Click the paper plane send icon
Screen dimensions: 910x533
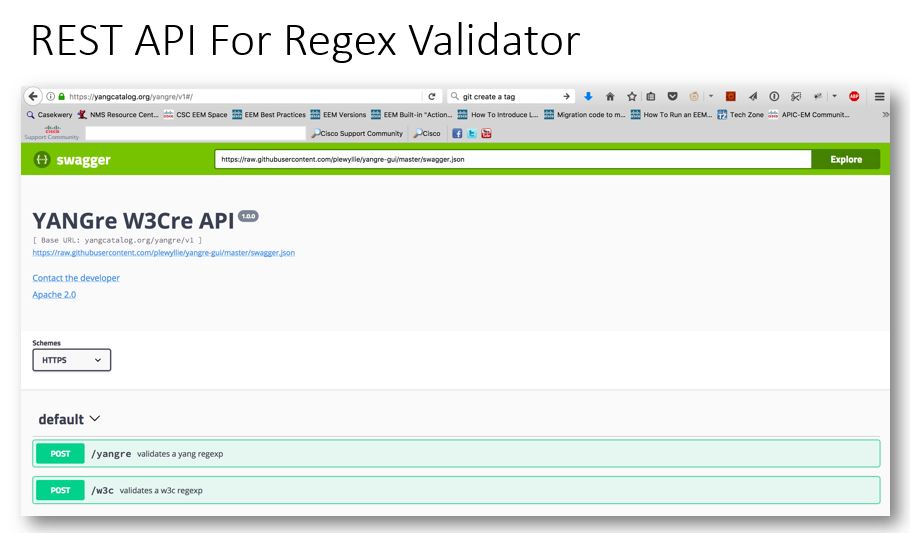753,96
